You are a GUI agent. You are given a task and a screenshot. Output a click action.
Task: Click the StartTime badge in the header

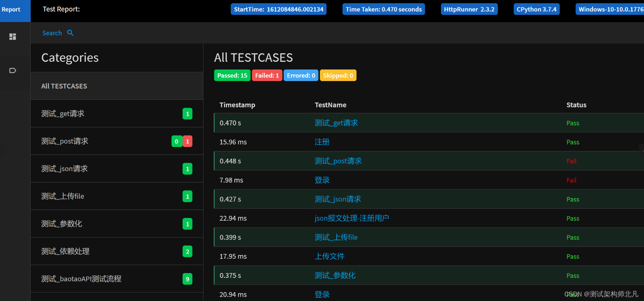click(x=279, y=9)
